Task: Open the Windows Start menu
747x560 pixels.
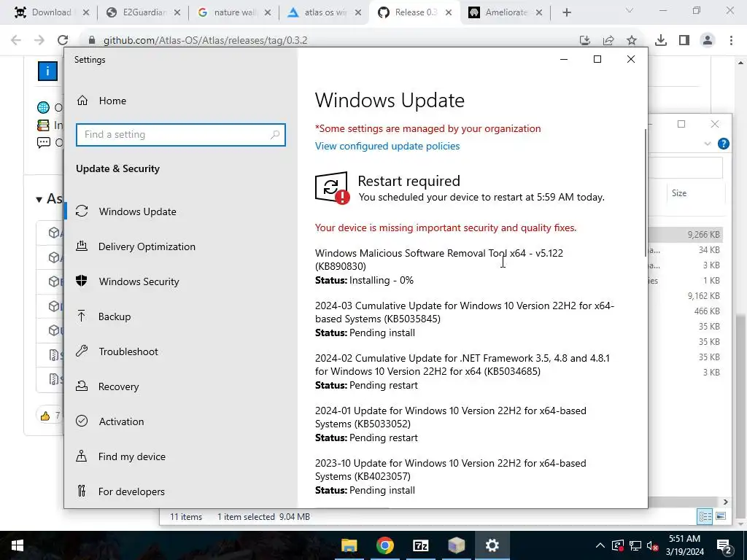Action: point(18,545)
